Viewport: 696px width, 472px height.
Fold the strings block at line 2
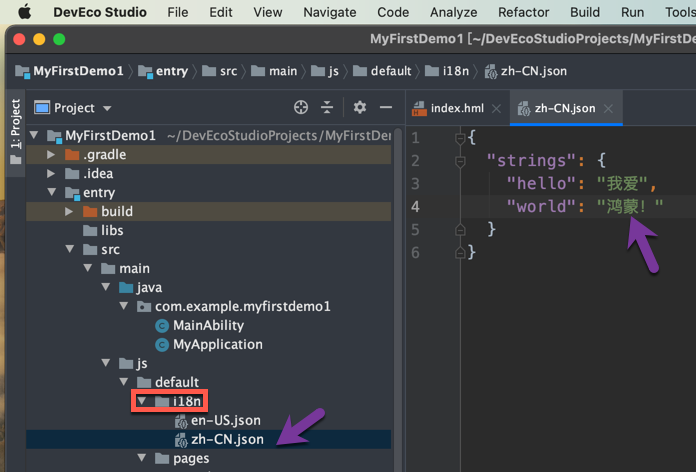pyautogui.click(x=460, y=160)
